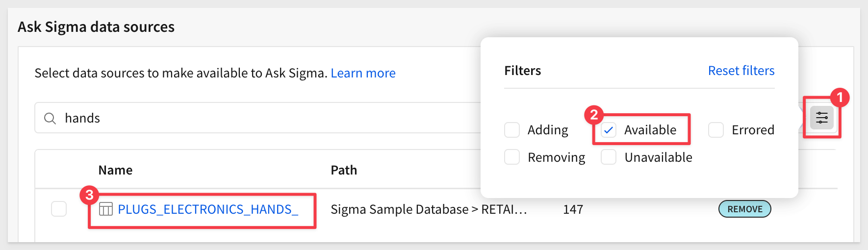Viewport: 868px width, 250px height.
Task: Click Reset filters link
Action: [x=741, y=71]
